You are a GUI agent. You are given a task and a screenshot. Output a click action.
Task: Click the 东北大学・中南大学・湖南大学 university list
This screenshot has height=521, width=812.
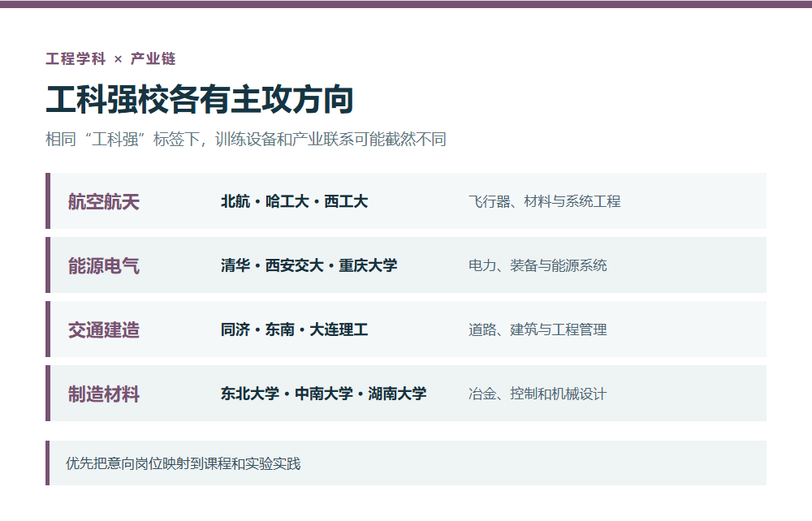pos(324,394)
